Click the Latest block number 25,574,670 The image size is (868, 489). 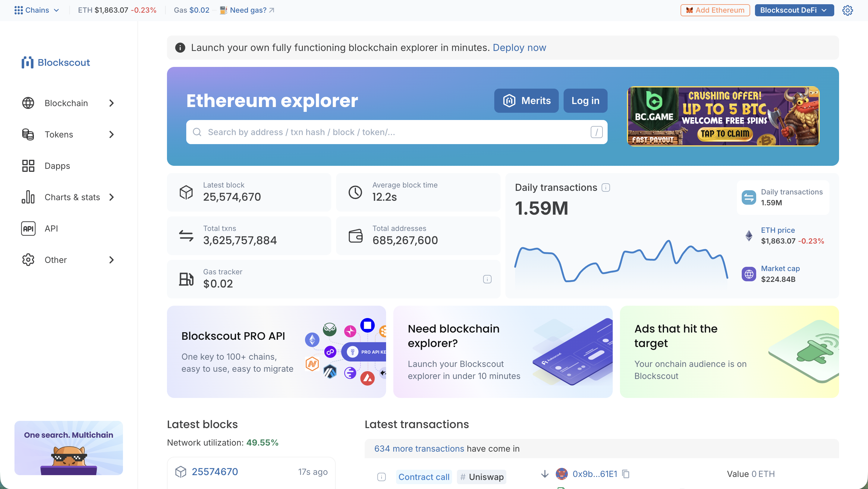[232, 197]
